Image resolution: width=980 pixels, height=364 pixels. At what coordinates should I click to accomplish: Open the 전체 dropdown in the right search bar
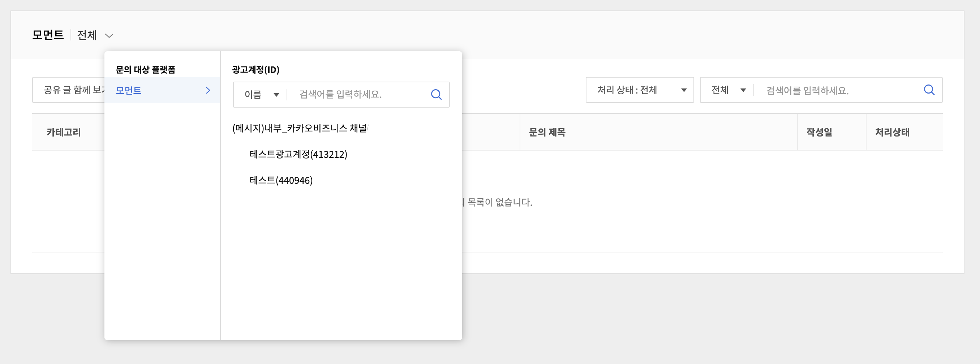[728, 90]
